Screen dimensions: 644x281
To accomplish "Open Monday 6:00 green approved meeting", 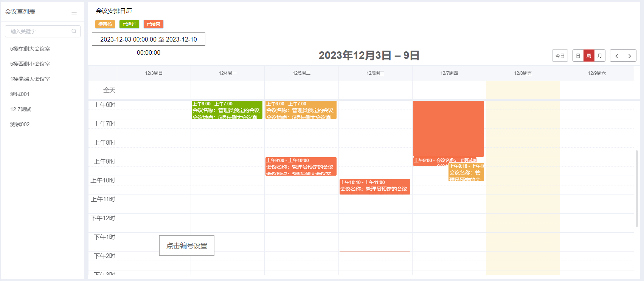I will click(x=227, y=110).
